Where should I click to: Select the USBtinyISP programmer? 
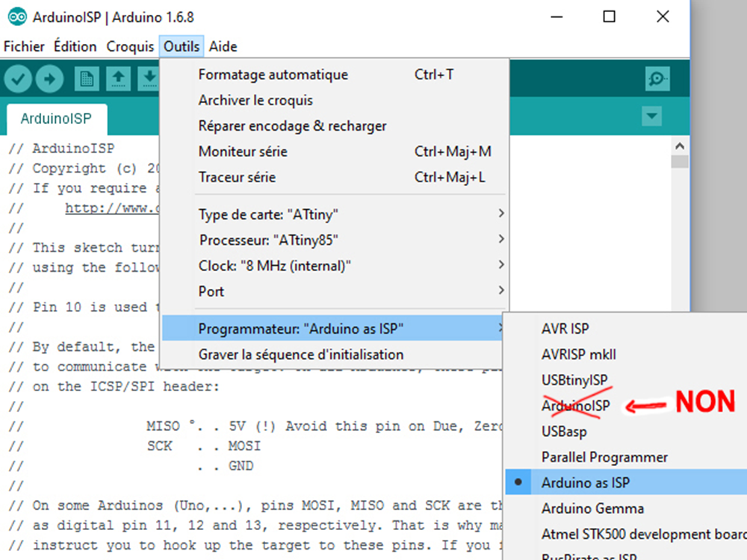626,379
